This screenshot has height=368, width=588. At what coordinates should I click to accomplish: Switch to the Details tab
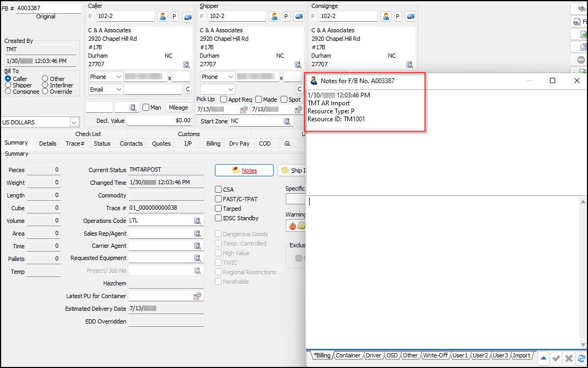click(48, 143)
